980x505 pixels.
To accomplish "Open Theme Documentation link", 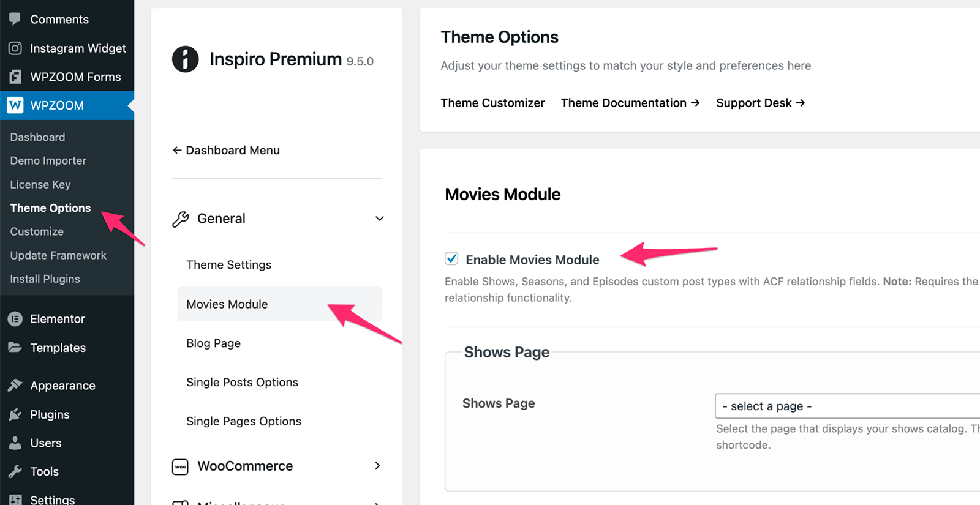I will pyautogui.click(x=630, y=103).
